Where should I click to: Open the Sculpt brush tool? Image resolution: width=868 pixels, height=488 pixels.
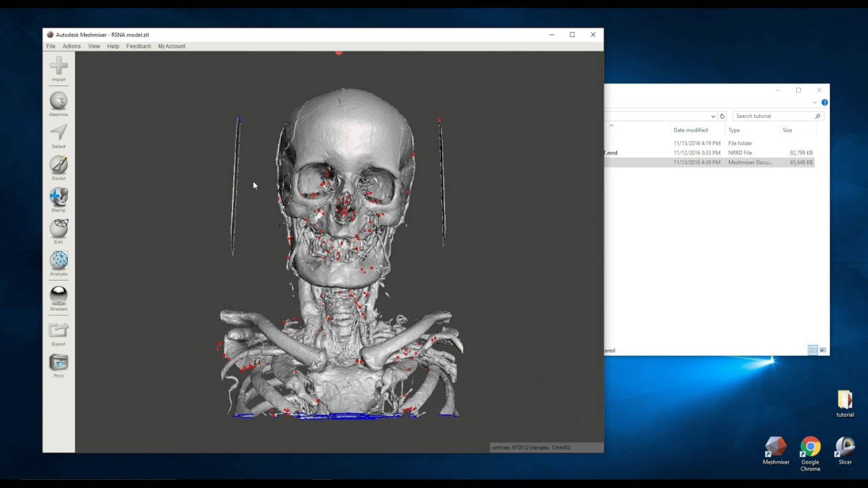click(x=58, y=168)
